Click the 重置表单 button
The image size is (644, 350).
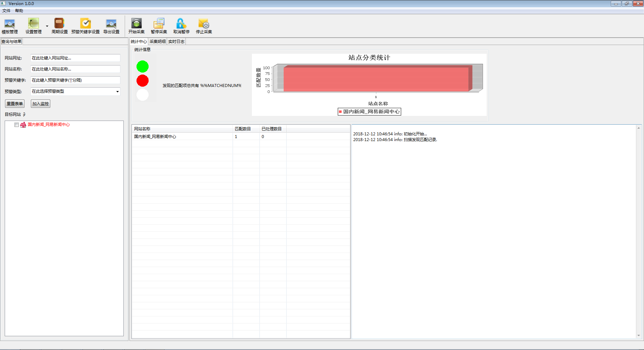pyautogui.click(x=15, y=104)
